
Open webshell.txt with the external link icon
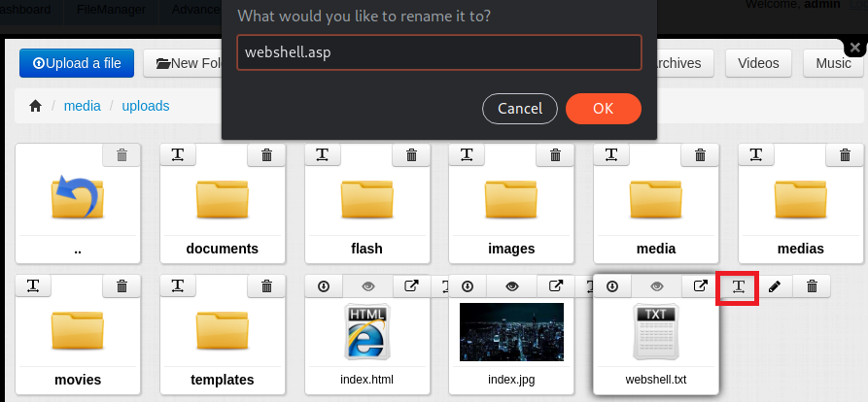tap(701, 286)
